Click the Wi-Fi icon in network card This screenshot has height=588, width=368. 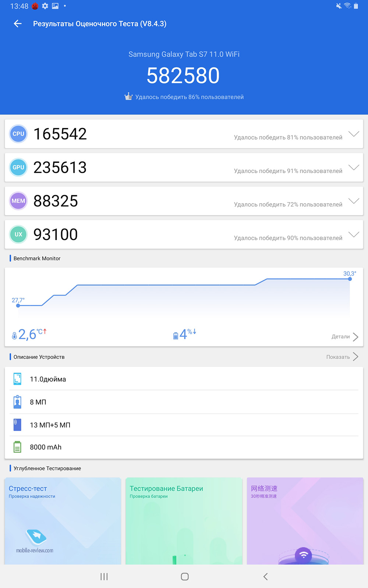click(x=304, y=555)
